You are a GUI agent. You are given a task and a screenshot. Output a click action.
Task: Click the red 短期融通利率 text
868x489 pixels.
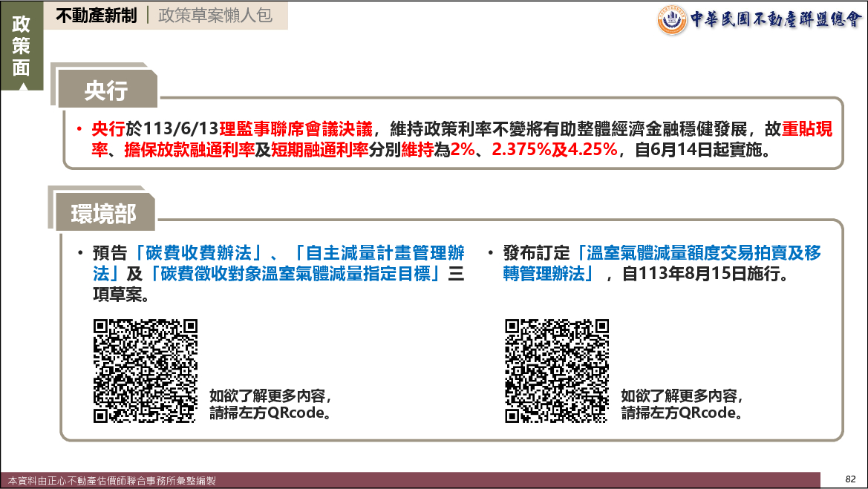coord(320,151)
